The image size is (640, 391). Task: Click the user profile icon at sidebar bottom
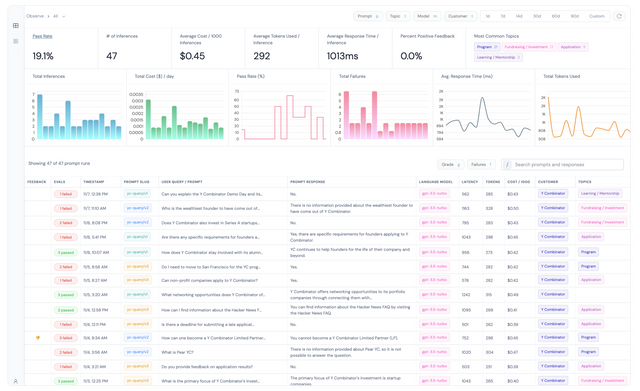point(16,381)
